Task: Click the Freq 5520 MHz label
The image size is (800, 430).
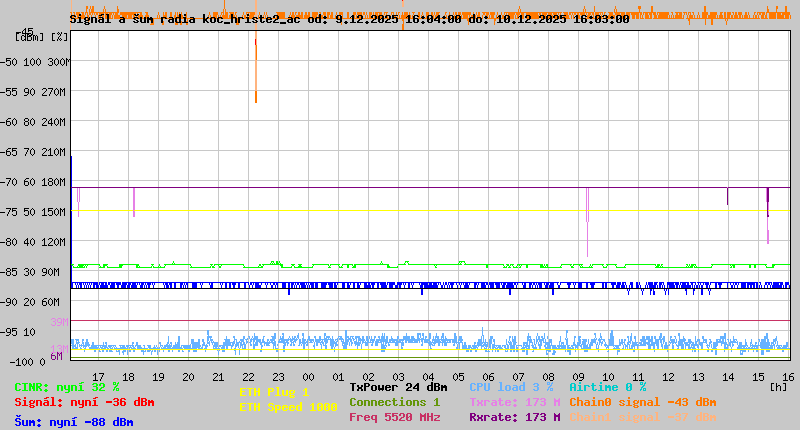Action: (x=394, y=417)
